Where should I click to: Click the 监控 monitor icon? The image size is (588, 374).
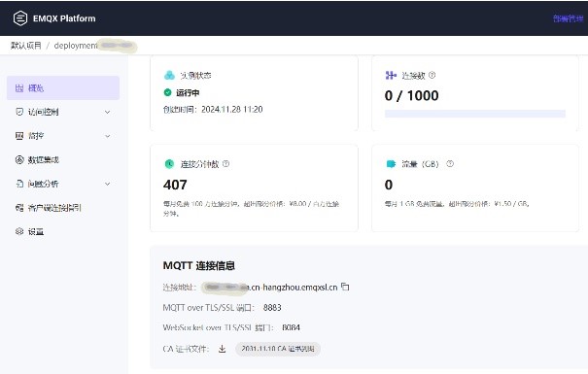point(19,136)
